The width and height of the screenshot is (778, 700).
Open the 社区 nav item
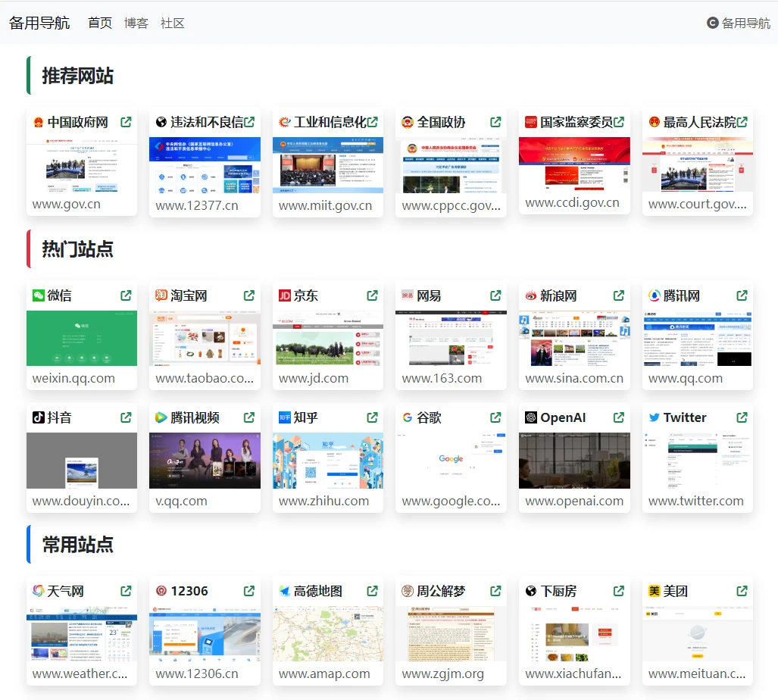(173, 23)
